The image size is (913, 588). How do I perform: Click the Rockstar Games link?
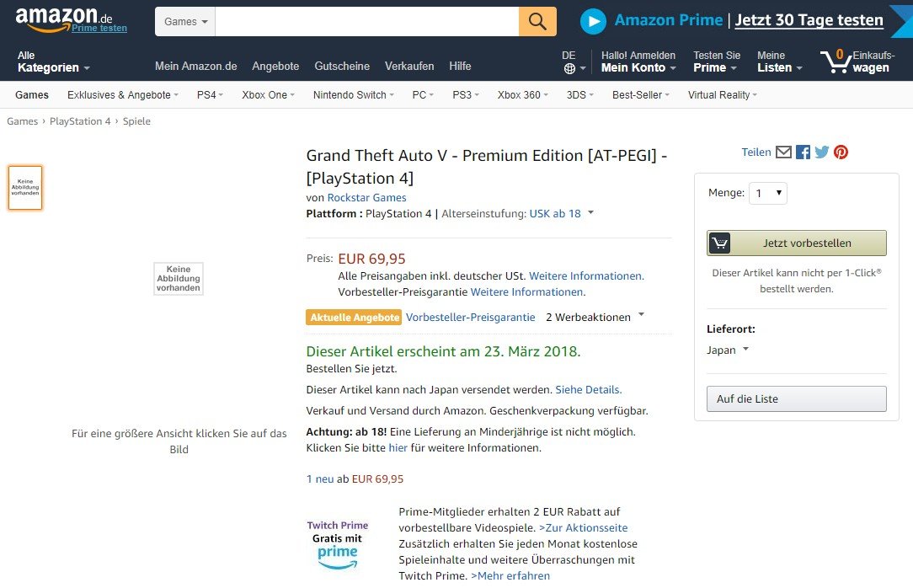[x=366, y=197]
